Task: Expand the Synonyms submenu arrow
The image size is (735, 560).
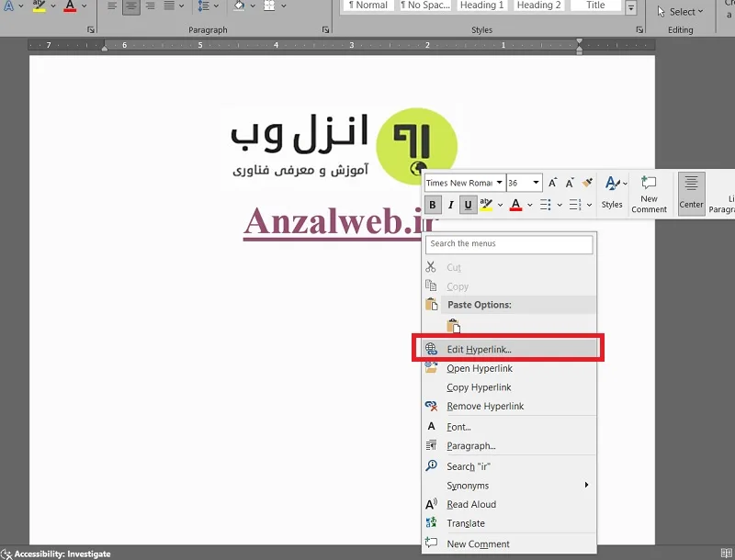Action: [x=586, y=485]
